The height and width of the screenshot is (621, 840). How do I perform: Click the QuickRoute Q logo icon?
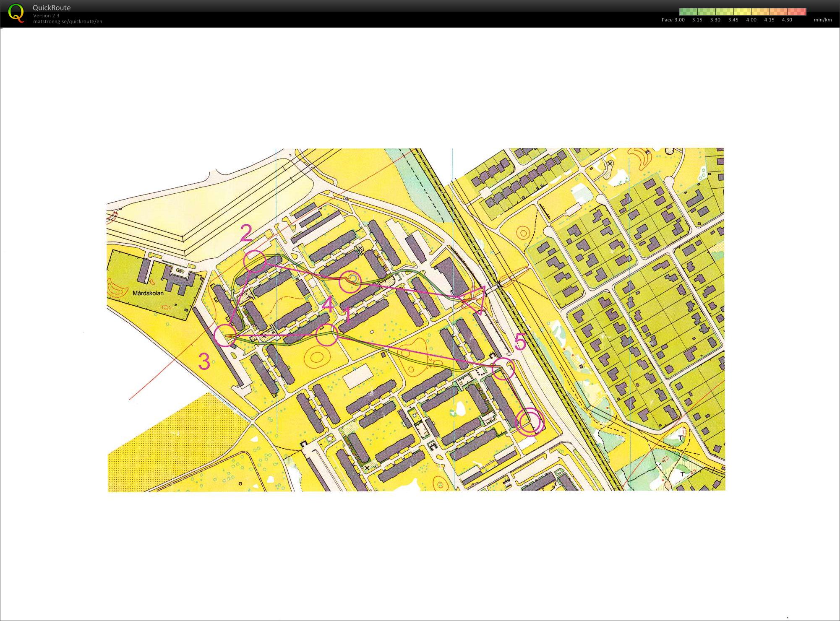pos(16,13)
